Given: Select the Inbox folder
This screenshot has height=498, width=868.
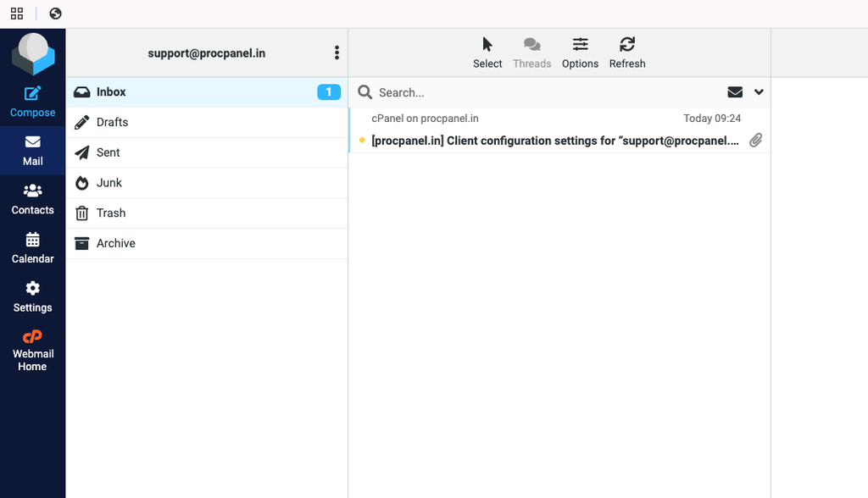Looking at the screenshot, I should (207, 91).
